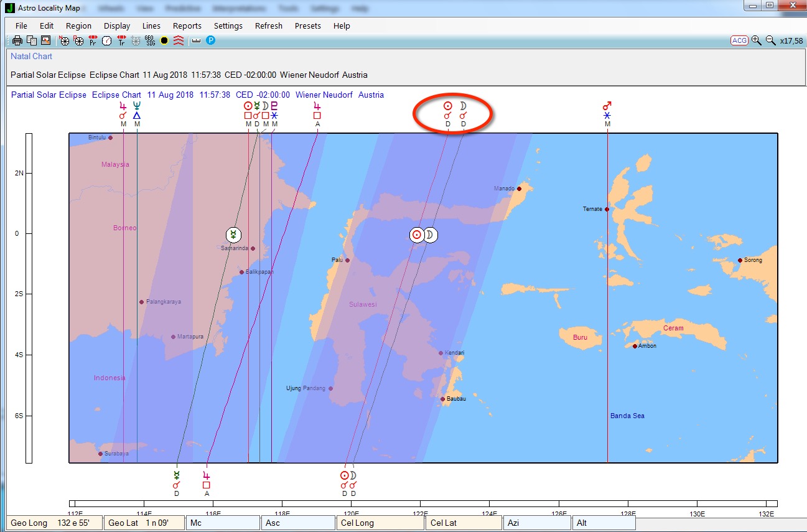Click the red wavy lines icon

(179, 40)
